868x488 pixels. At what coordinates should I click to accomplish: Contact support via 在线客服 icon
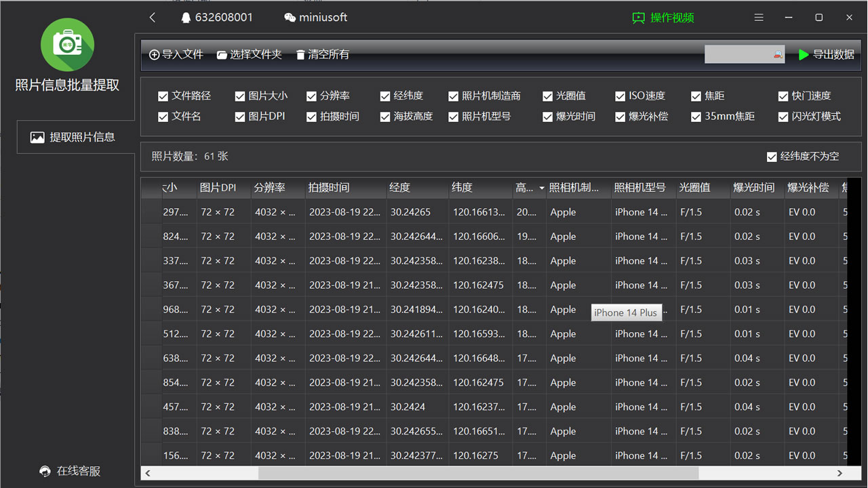click(x=43, y=470)
